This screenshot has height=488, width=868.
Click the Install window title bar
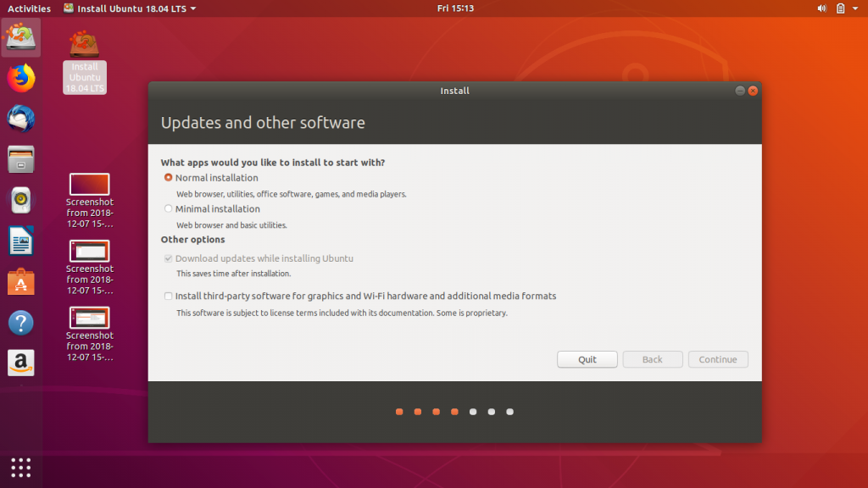[454, 91]
